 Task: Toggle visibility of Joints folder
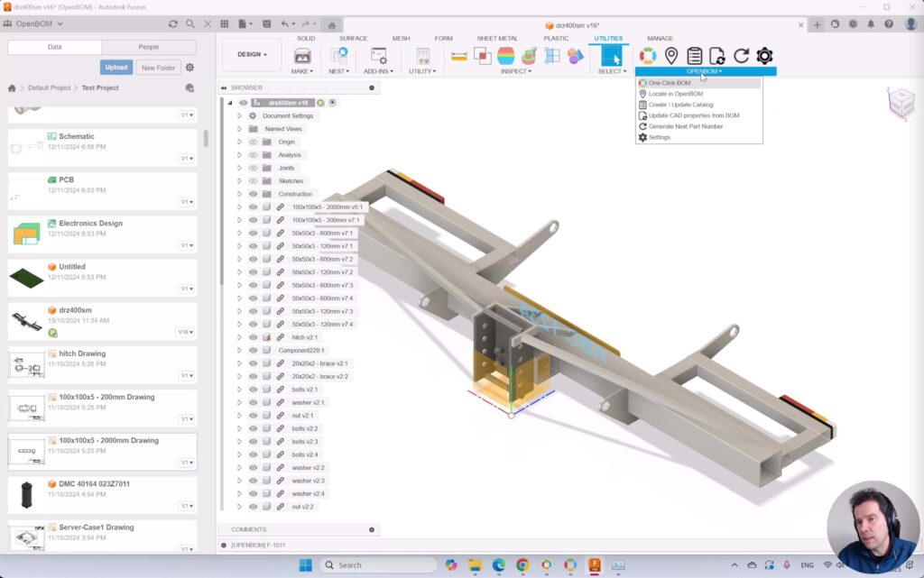click(253, 168)
